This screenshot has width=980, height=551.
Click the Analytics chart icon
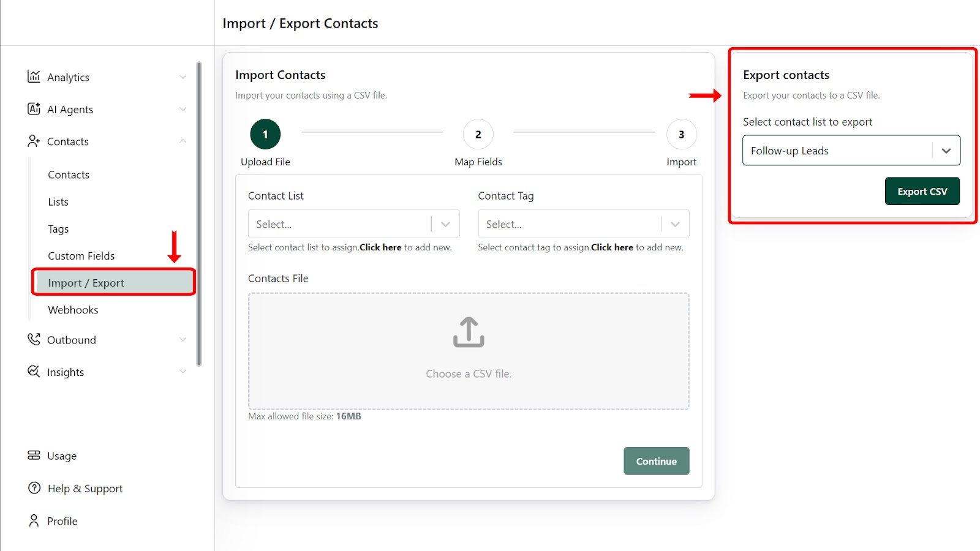(34, 77)
